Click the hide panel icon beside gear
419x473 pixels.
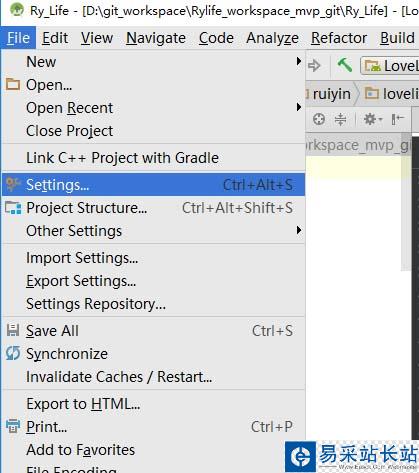coord(398,119)
